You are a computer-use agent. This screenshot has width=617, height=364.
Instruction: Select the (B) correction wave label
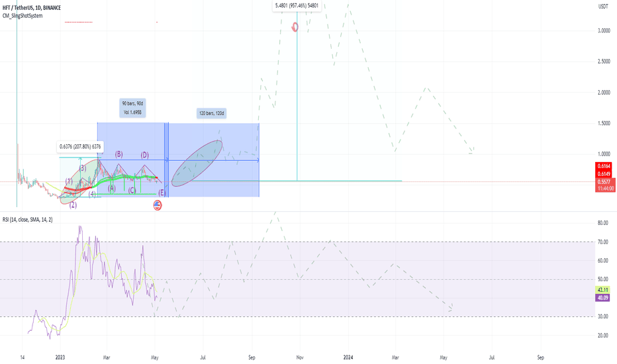coord(119,154)
